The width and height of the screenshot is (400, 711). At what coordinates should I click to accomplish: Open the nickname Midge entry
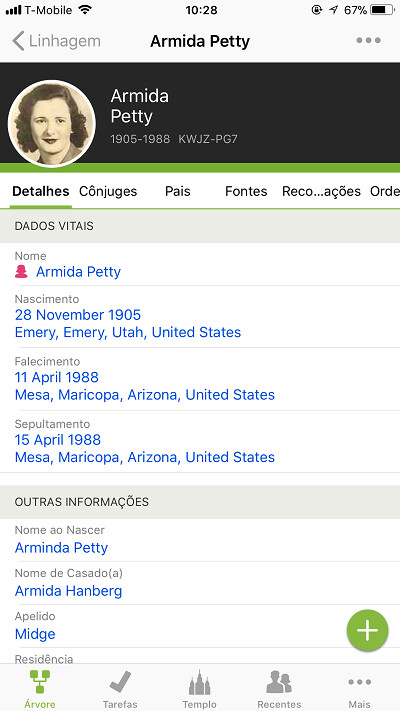[x=35, y=634]
